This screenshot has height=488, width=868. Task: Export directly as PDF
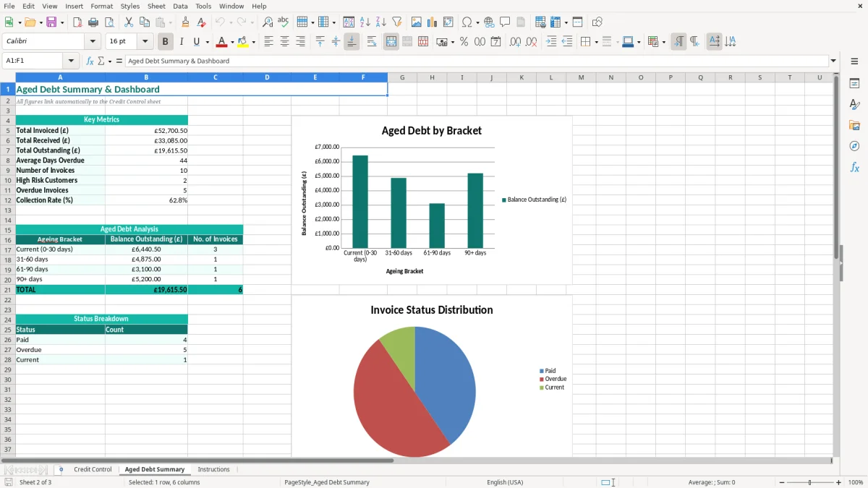pos(77,22)
